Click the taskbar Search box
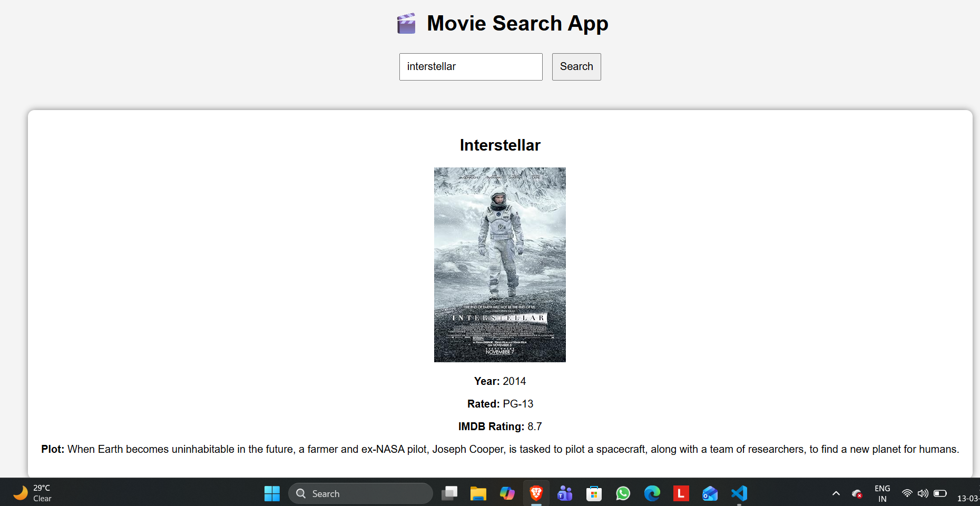This screenshot has width=980, height=506. click(x=360, y=493)
